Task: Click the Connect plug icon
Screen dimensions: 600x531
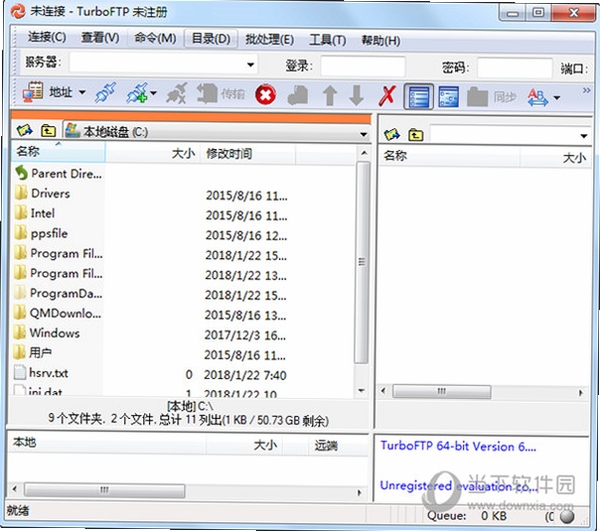Action: (x=106, y=93)
